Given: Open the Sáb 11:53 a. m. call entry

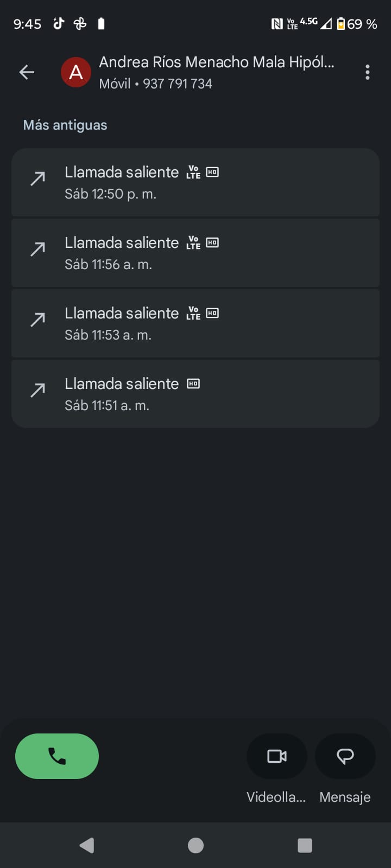Looking at the screenshot, I should pyautogui.click(x=195, y=323).
